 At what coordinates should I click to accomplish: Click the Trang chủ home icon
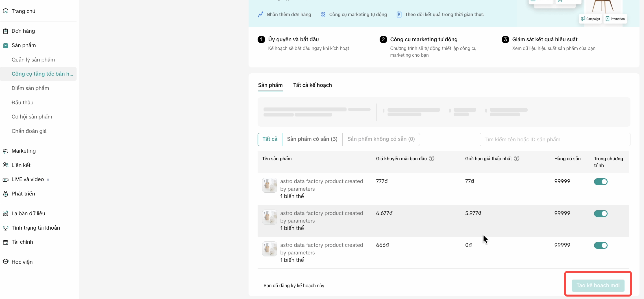pyautogui.click(x=5, y=11)
